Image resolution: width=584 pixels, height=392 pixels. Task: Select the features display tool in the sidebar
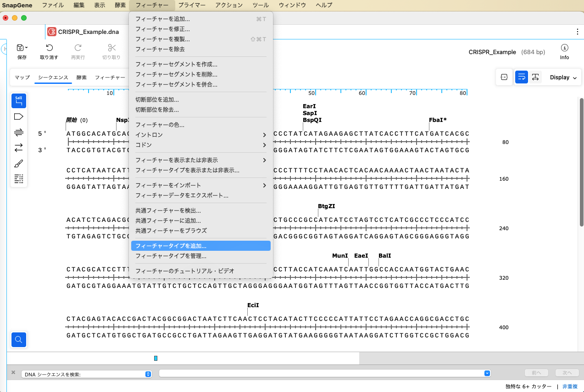18,116
